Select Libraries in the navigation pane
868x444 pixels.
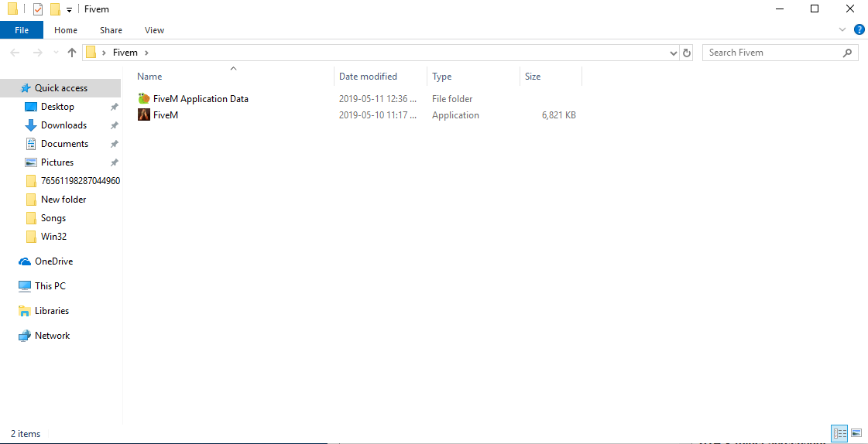point(51,311)
